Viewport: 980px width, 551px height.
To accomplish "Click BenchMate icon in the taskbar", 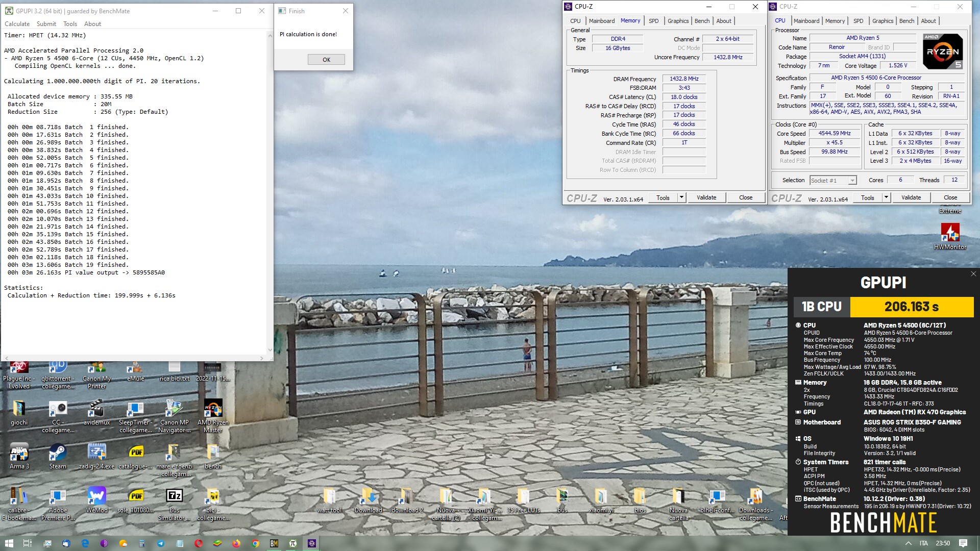I will pos(274,543).
